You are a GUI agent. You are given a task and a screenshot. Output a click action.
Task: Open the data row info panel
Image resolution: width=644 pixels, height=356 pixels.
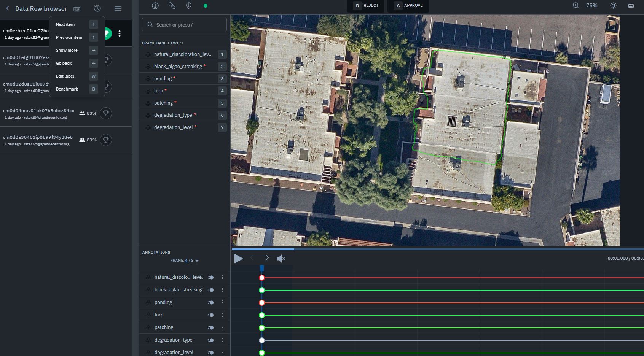point(155,6)
